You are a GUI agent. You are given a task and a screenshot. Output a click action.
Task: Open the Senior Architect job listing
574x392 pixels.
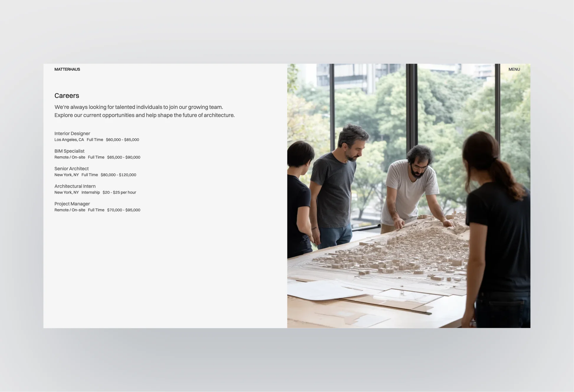71,168
